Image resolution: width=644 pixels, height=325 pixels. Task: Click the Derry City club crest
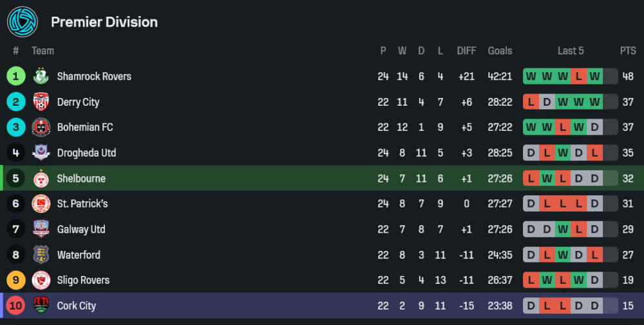[x=41, y=102]
